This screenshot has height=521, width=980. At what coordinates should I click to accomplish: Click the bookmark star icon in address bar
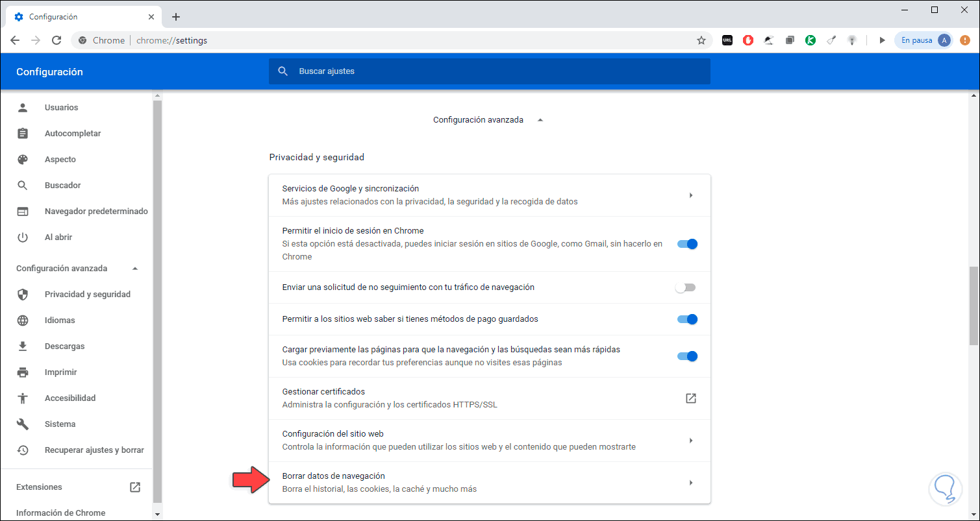coord(701,40)
